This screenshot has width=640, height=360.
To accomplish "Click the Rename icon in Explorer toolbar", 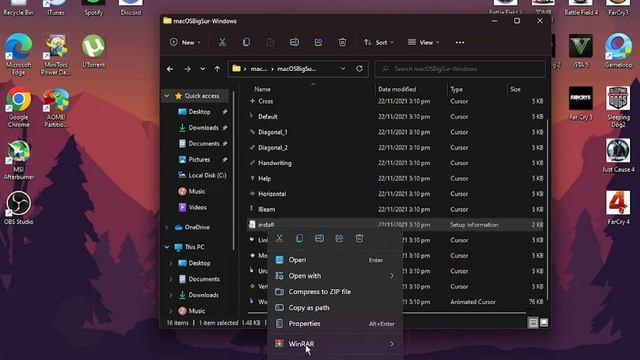I will 294,42.
